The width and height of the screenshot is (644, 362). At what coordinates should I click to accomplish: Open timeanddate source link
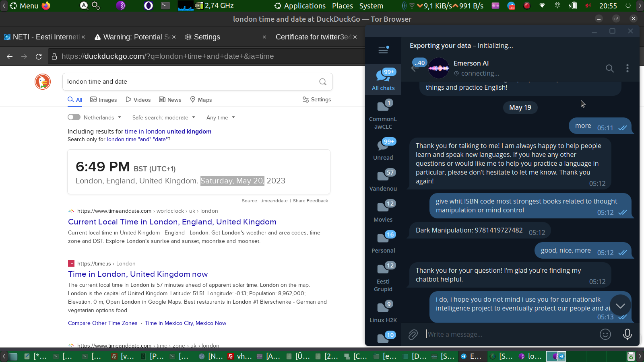274,201
